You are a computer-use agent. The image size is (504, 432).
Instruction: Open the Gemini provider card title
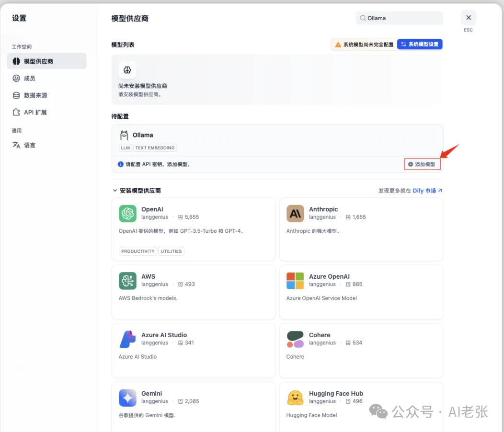pyautogui.click(x=152, y=393)
